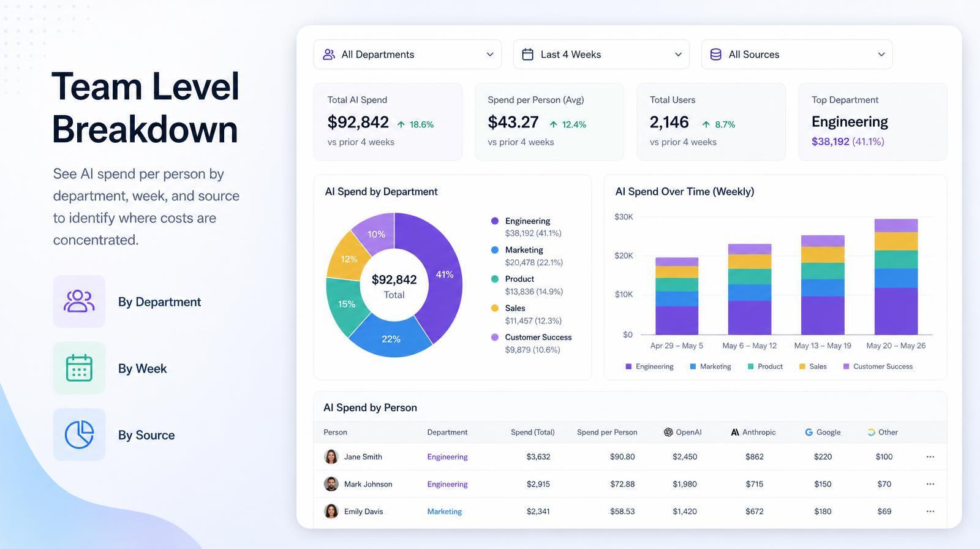Expand the All Sources chevron arrow
This screenshot has width=980, height=549.
tap(881, 55)
